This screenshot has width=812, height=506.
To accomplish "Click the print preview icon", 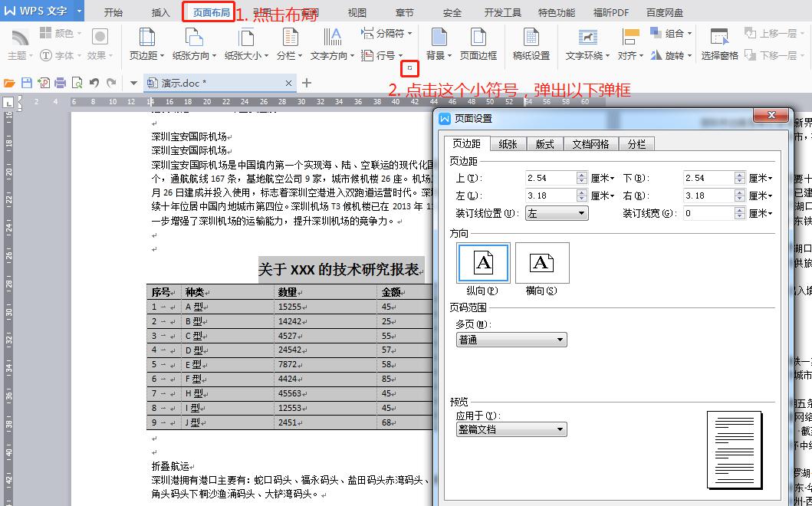I will click(x=77, y=83).
